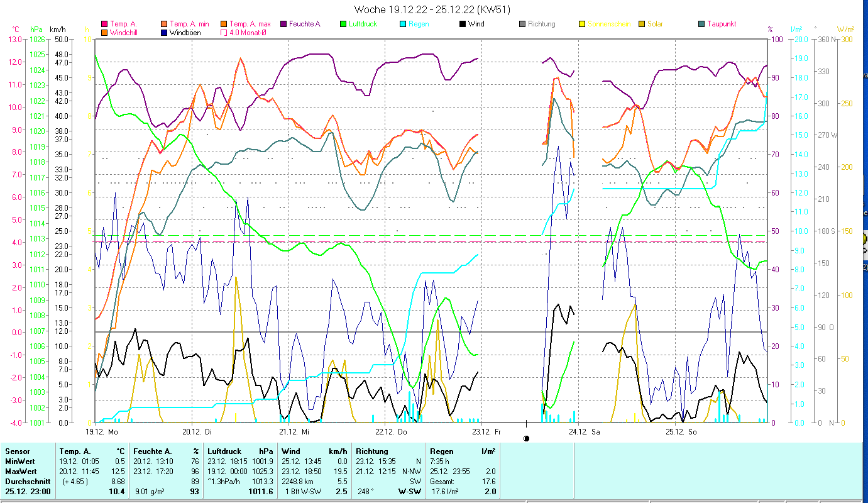Click the 'Feuchte A.' legend entry

click(x=305, y=24)
